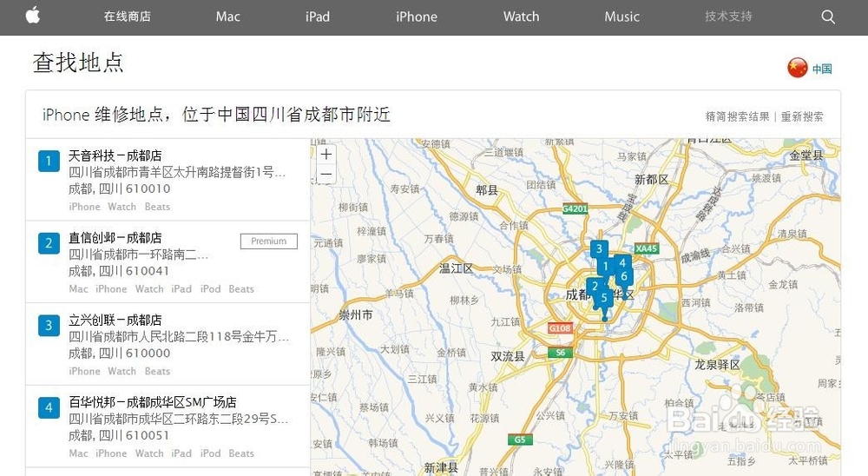Click postal code 成都, 四川 610041
The width and height of the screenshot is (868, 476).
coord(119,271)
